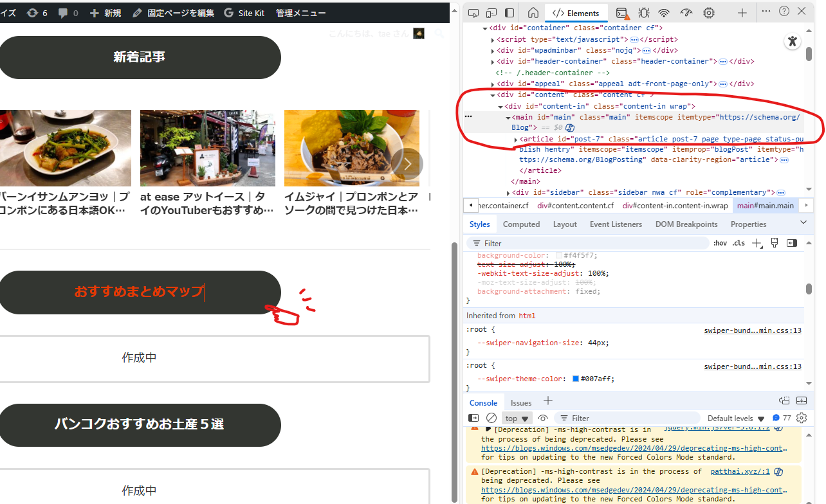The image size is (826, 504).
Task: Collapse the div#container node
Action: pos(484,28)
